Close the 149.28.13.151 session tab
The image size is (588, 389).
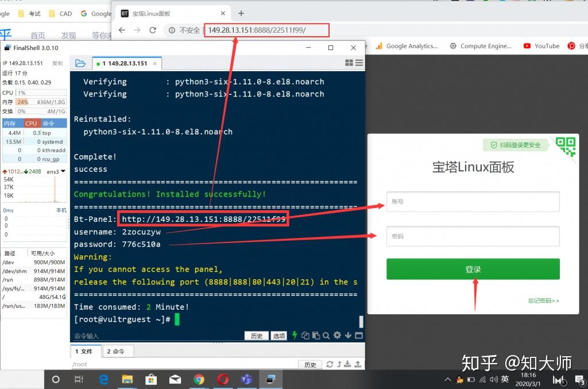(154, 63)
